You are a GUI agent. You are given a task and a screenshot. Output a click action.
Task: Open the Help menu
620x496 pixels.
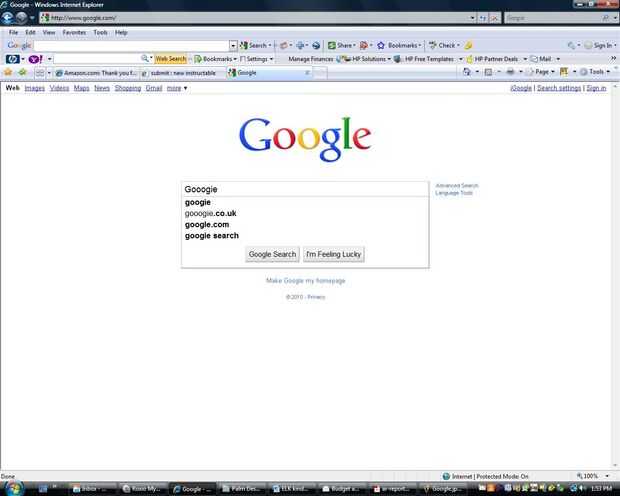click(121, 32)
